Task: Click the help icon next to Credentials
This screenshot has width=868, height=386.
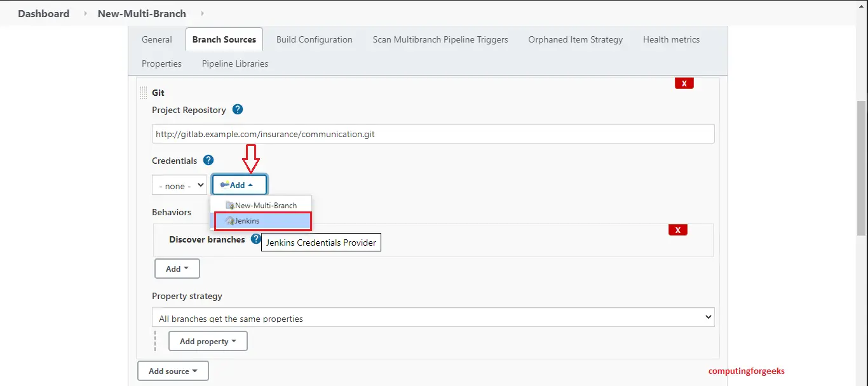Action: [x=208, y=161]
